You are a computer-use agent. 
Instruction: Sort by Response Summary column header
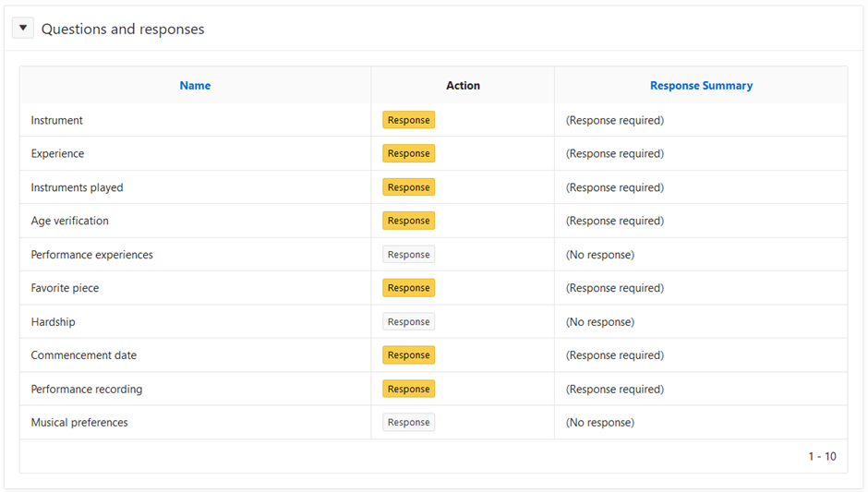(x=701, y=86)
